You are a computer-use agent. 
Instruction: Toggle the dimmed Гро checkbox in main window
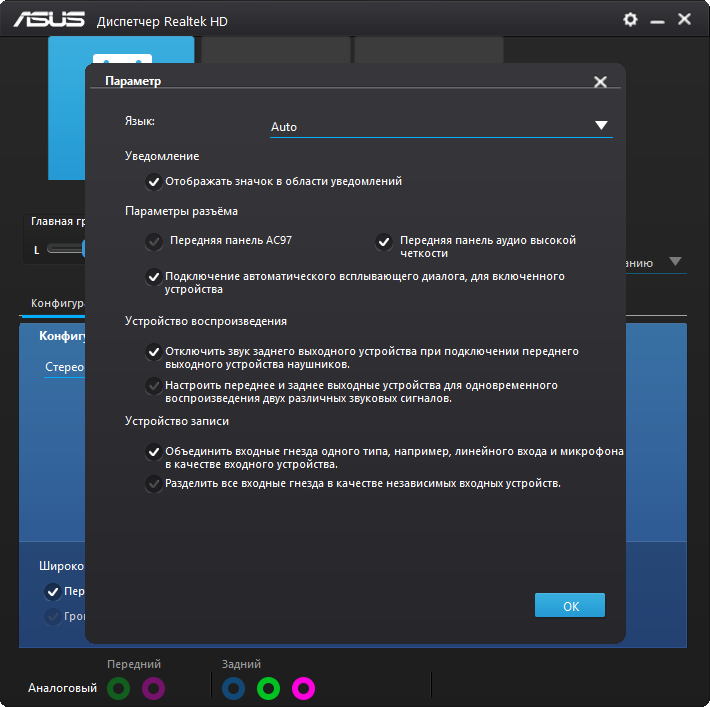click(x=53, y=616)
